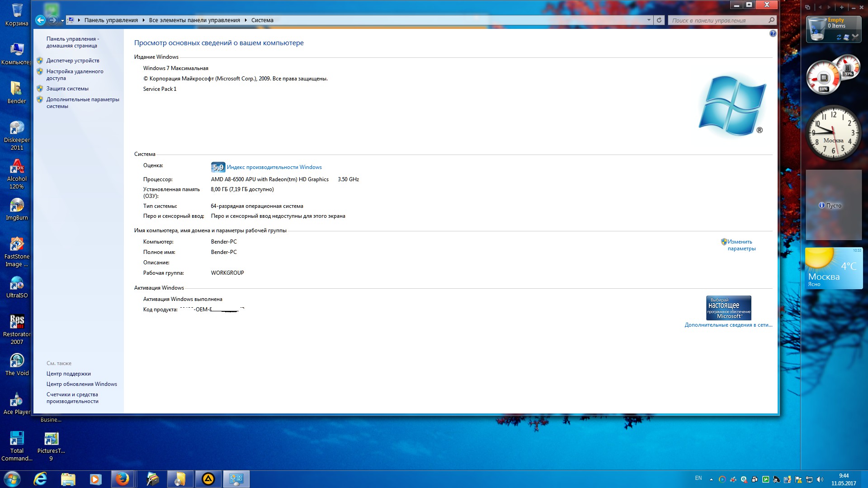Refresh the Control Panel address bar

[659, 20]
